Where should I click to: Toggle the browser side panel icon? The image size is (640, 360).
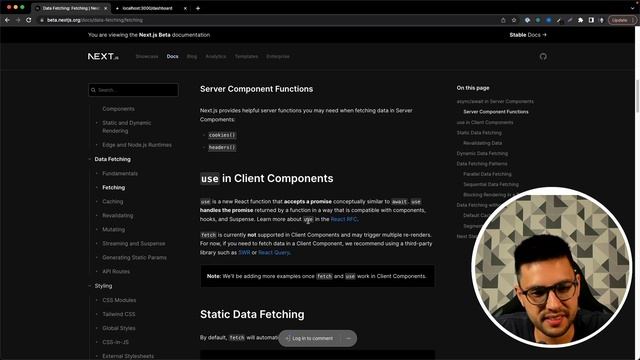tap(591, 20)
